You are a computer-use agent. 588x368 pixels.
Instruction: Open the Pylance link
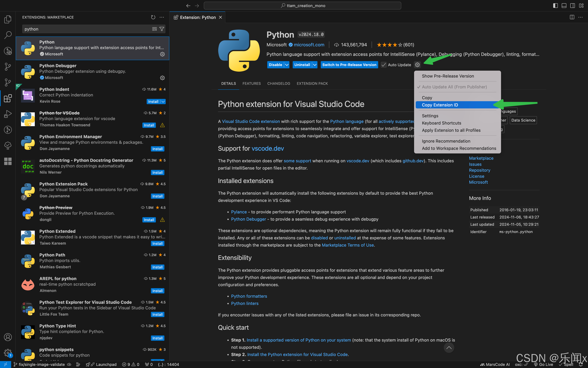click(x=239, y=212)
